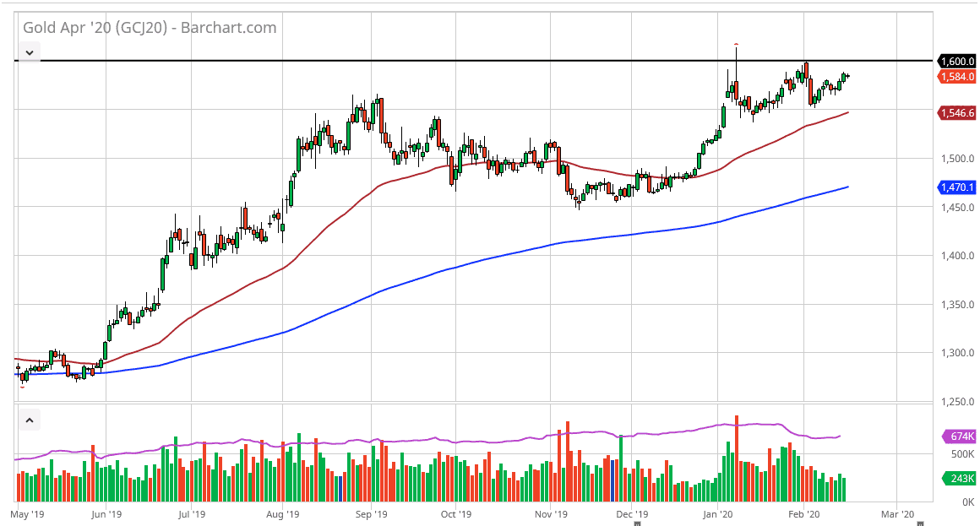Click the Mar '20 date axis label
Screen dimensions: 980x526
pos(897,514)
